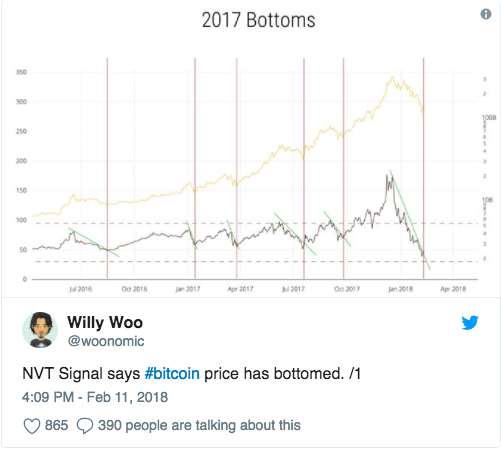Image resolution: width=501 pixels, height=449 pixels.
Task: Visit the @woonomic handle
Action: click(106, 341)
